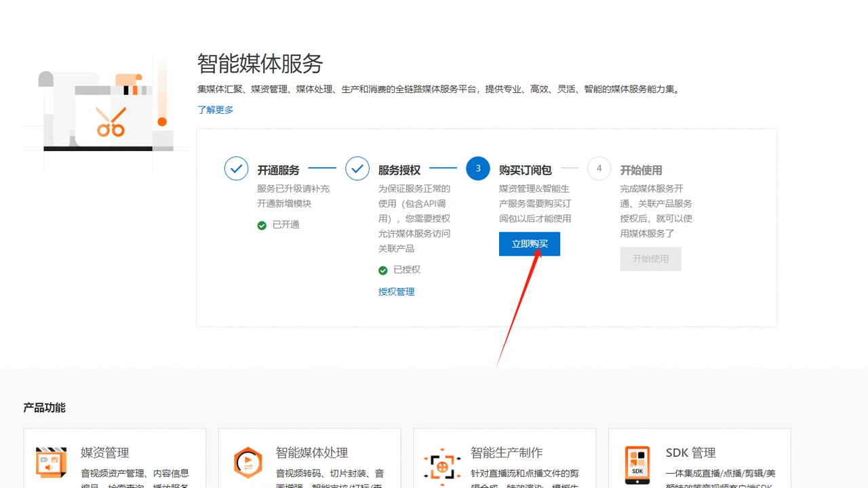Select the step 3 blue circle
The width and height of the screenshot is (868, 488).
click(x=478, y=169)
